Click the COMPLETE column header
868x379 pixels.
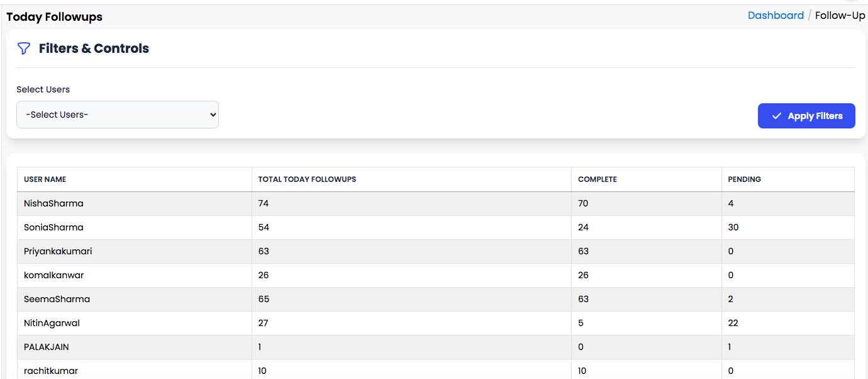tap(597, 179)
